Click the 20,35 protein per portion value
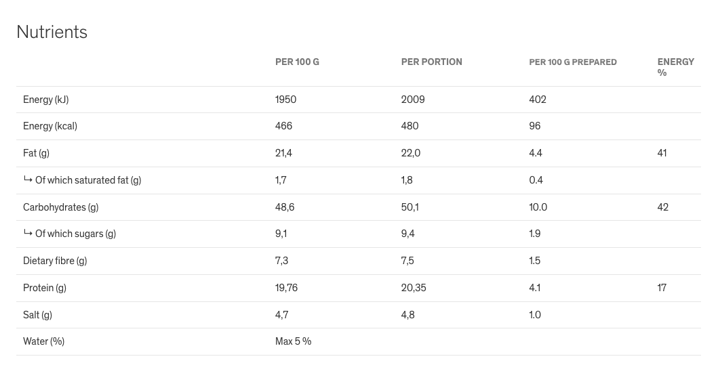Viewport: 720px width, 386px height. (x=413, y=288)
